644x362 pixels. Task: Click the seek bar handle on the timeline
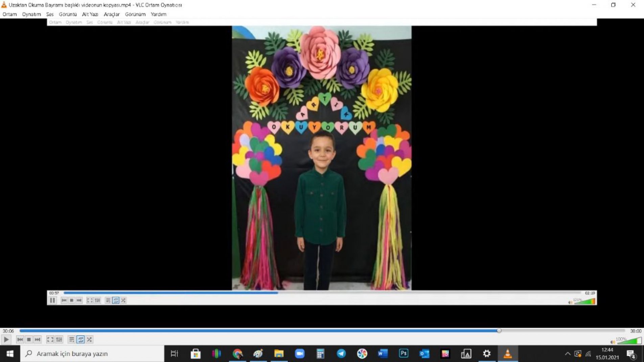(x=499, y=331)
